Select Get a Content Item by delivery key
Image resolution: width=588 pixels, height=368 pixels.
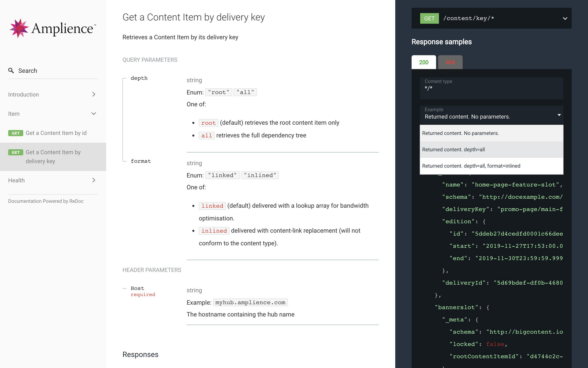coord(53,157)
